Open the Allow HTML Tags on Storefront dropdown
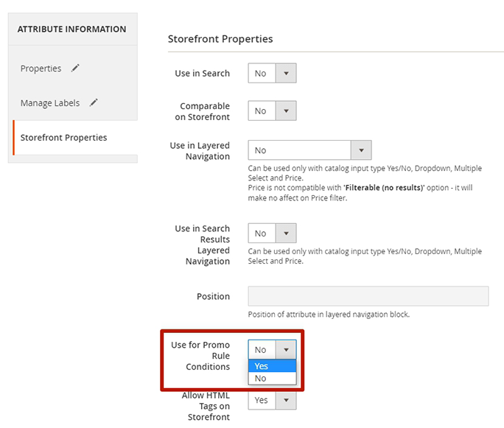This screenshot has height=428, width=504. 272,400
